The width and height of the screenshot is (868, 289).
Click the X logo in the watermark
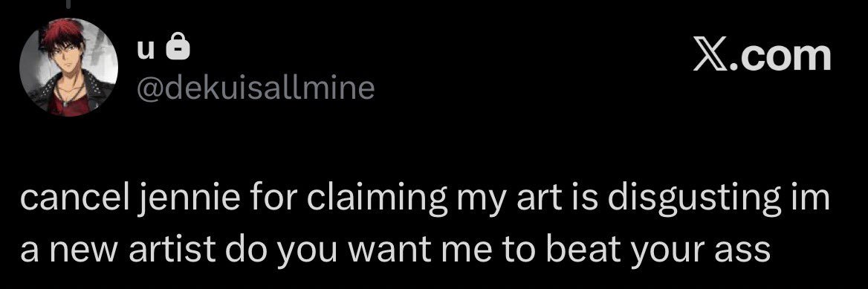pos(711,56)
